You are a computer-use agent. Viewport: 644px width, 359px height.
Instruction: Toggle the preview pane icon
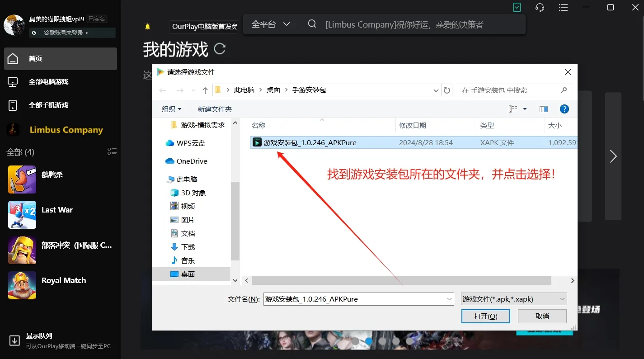coord(544,109)
